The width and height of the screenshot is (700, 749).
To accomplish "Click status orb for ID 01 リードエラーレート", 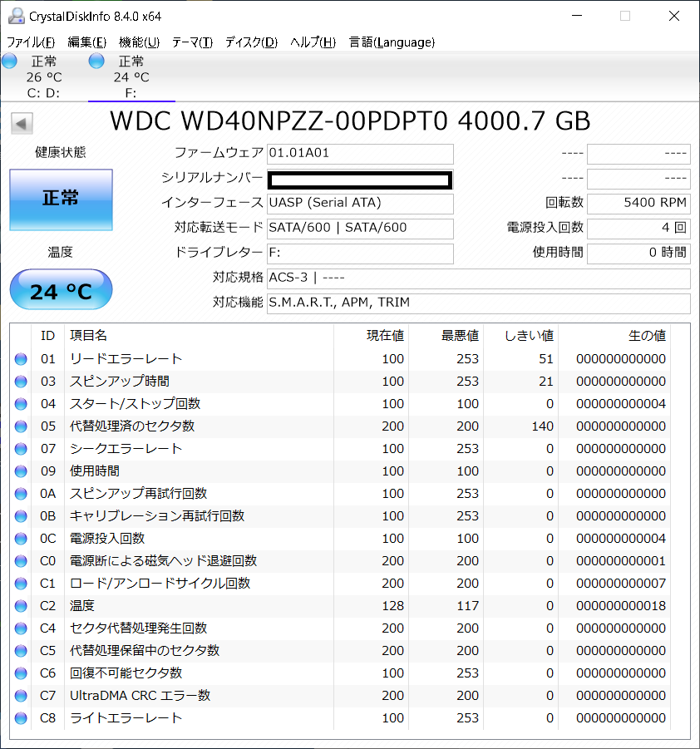I will click(21, 359).
